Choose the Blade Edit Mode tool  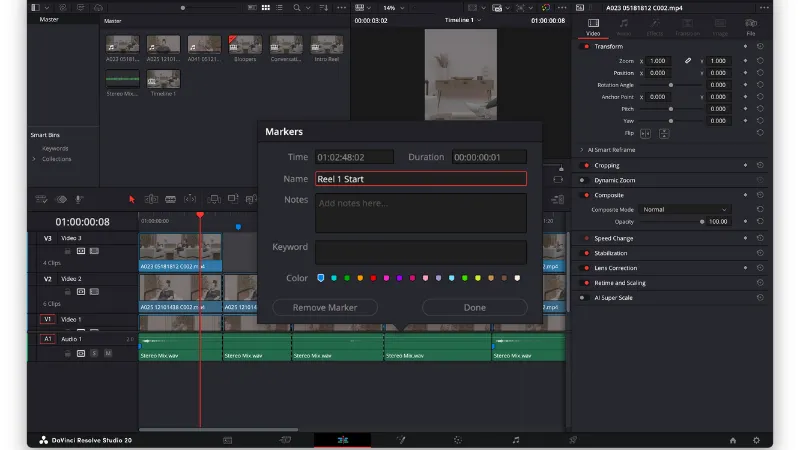tap(170, 199)
